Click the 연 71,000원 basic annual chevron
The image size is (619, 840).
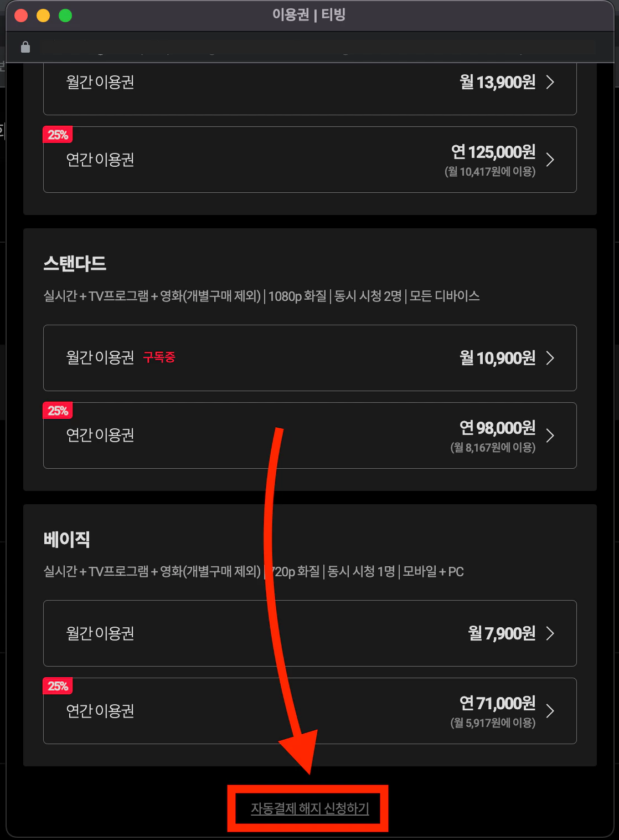pos(550,711)
